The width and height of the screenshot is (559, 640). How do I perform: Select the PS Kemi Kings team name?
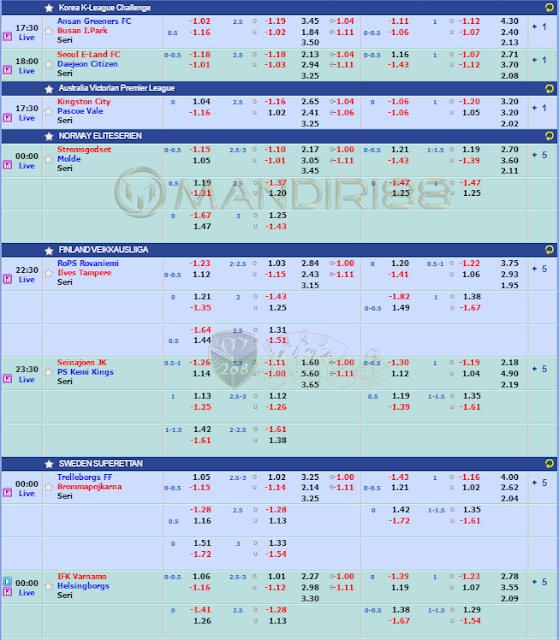click(85, 372)
